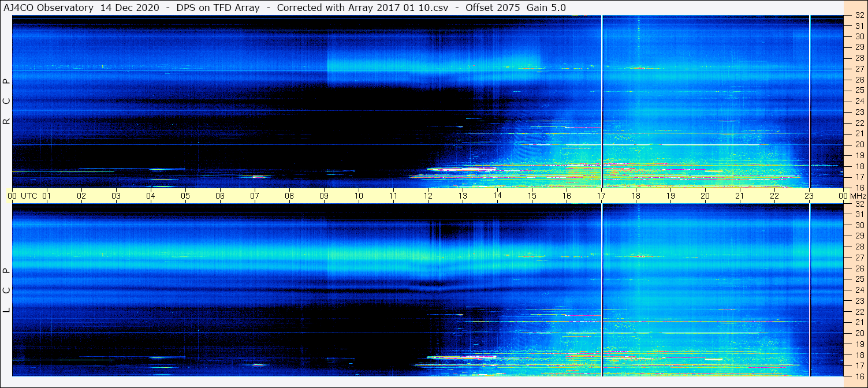Click the white vertical line at 17 UTC in RCP panel

pos(602,102)
